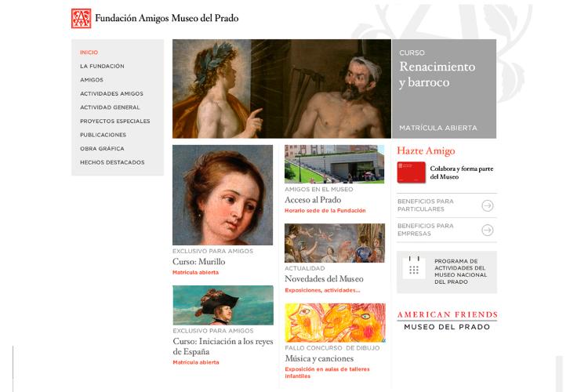Click the arrow icon for Beneficios para Particulares
Screen dimensions: 588x392
(487, 205)
